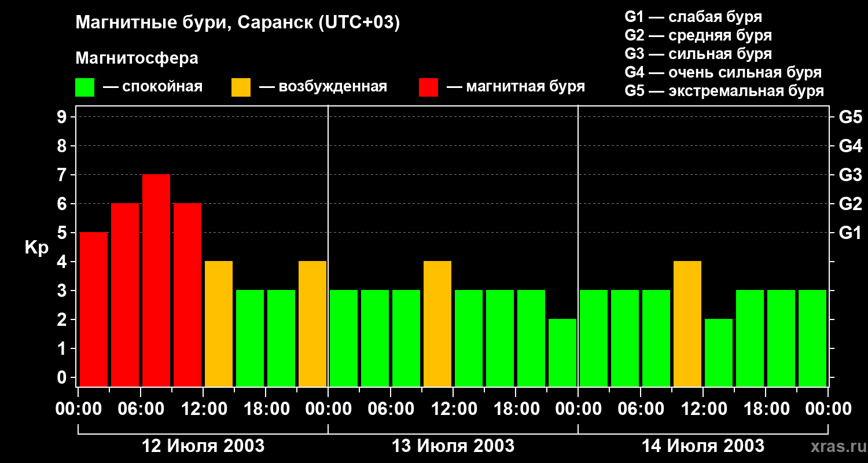This screenshot has width=868, height=463.
Task: Select the red Kp 5 bar on 12 July
Action: click(x=94, y=309)
